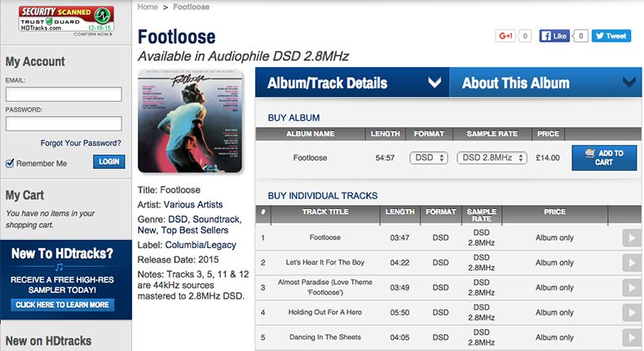This screenshot has height=351, width=644.
Task: Go to Home breadcrumb link
Action: [x=148, y=7]
